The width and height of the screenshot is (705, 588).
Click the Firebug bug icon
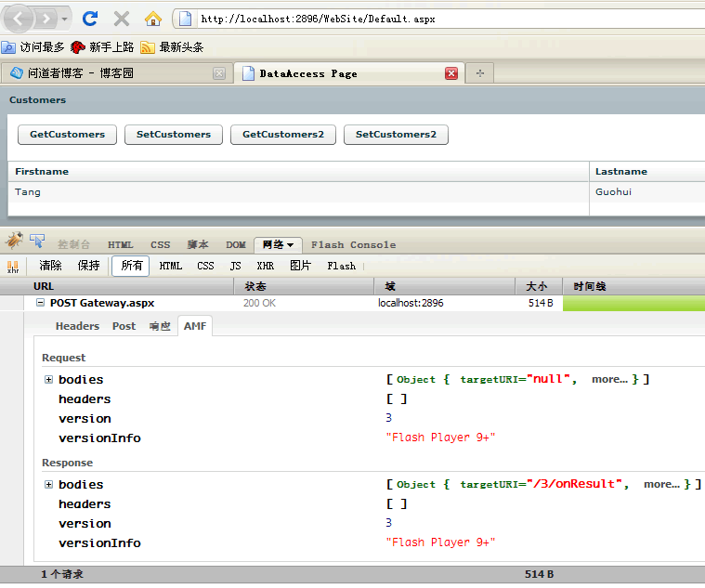pos(14,242)
